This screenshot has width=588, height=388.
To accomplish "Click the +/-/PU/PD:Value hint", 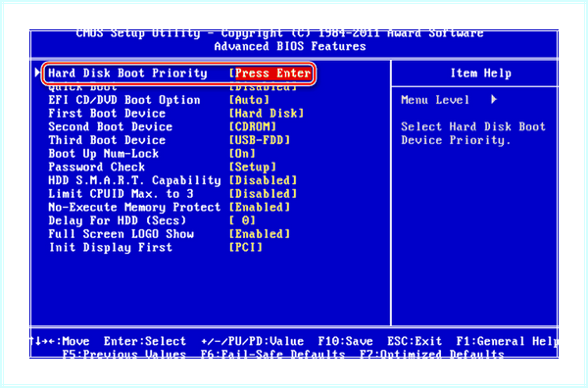I will pyautogui.click(x=253, y=342).
